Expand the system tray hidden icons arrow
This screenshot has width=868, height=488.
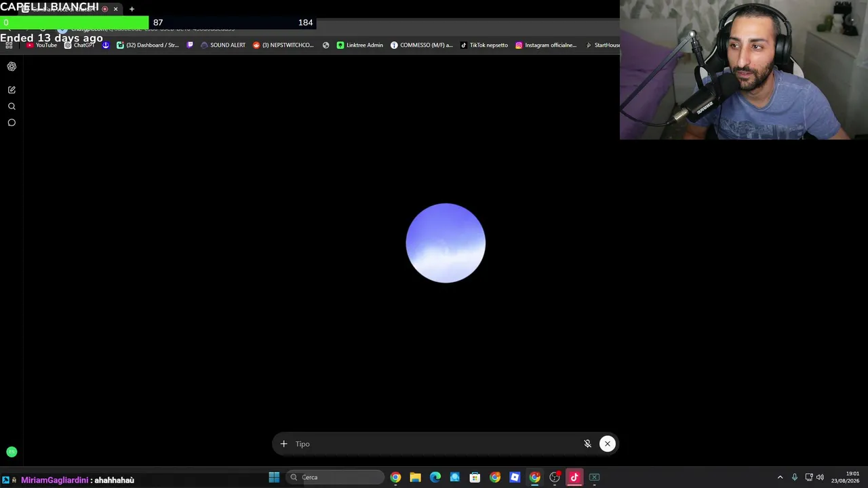click(780, 477)
